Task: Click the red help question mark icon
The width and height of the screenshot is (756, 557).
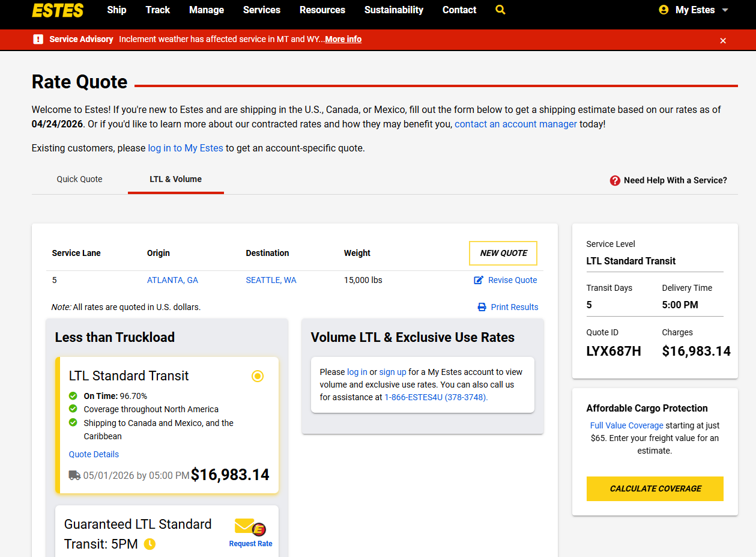Action: (615, 180)
